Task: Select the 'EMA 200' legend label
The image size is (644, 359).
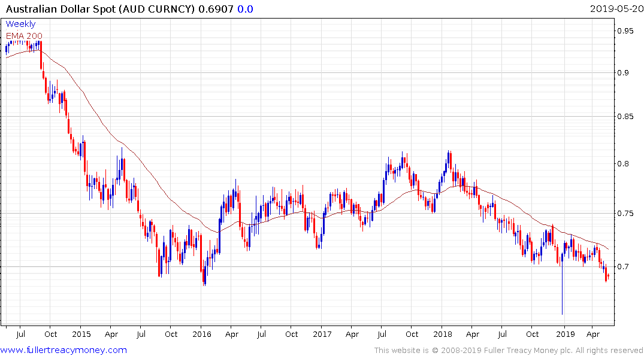Action: click(24, 36)
